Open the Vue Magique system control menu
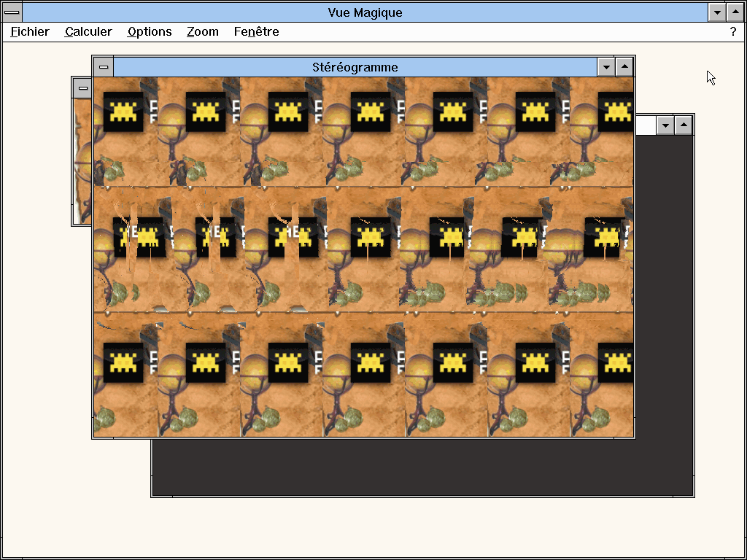Image resolution: width=747 pixels, height=560 pixels. [12, 12]
